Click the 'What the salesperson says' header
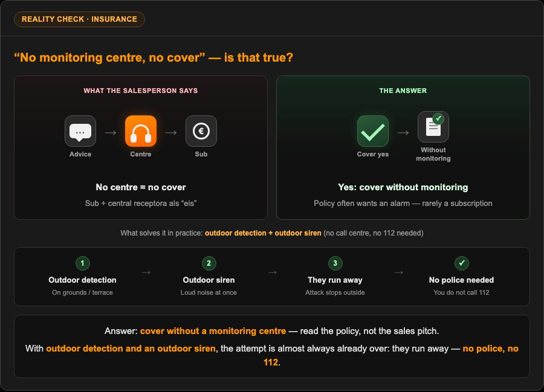 coord(140,91)
